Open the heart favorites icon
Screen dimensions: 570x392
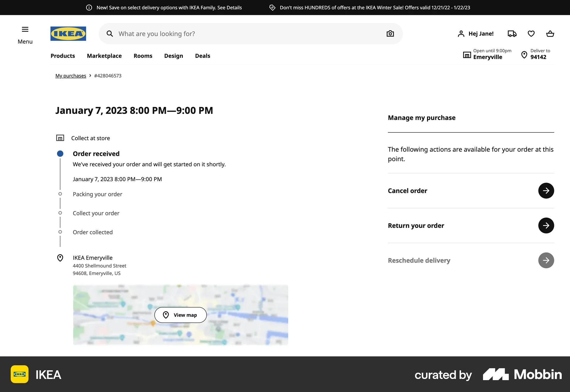[531, 34]
